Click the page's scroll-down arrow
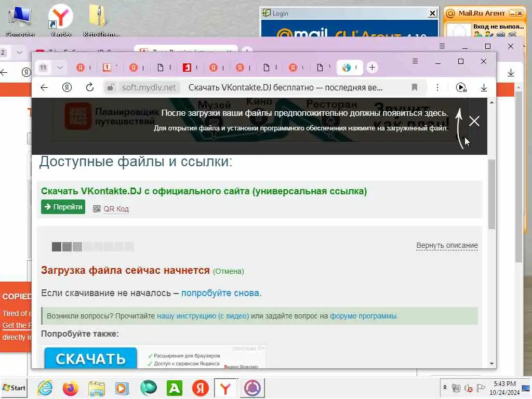 491,364
